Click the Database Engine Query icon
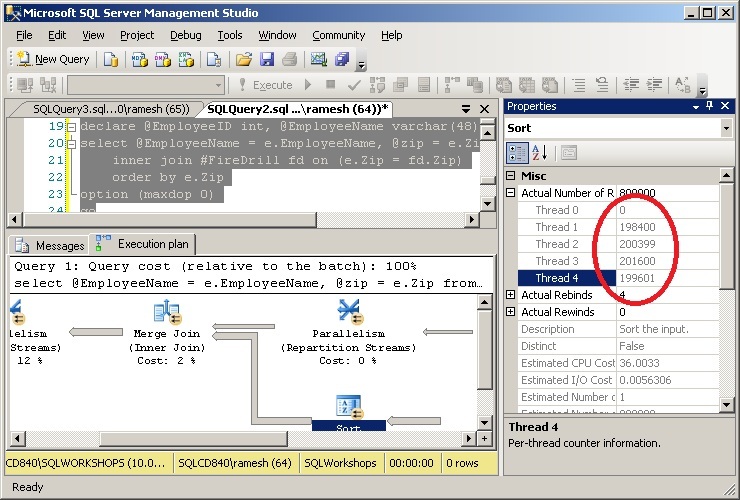The width and height of the screenshot is (740, 500). click(x=111, y=59)
